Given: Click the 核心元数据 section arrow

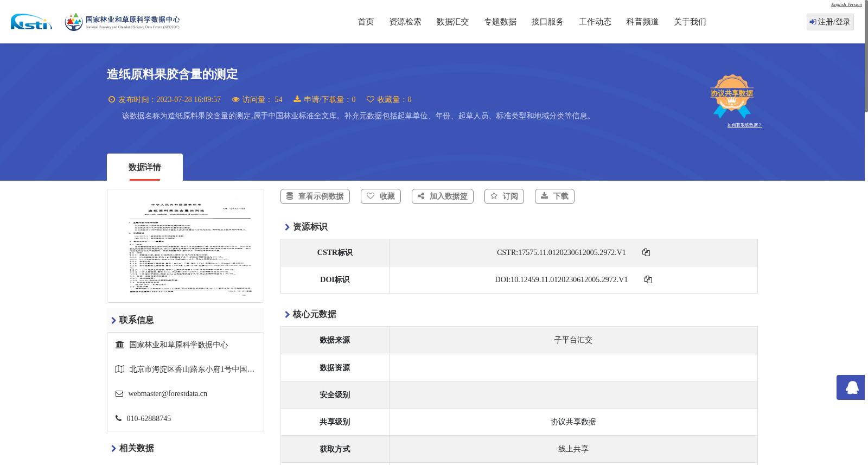Looking at the screenshot, I should coord(287,315).
